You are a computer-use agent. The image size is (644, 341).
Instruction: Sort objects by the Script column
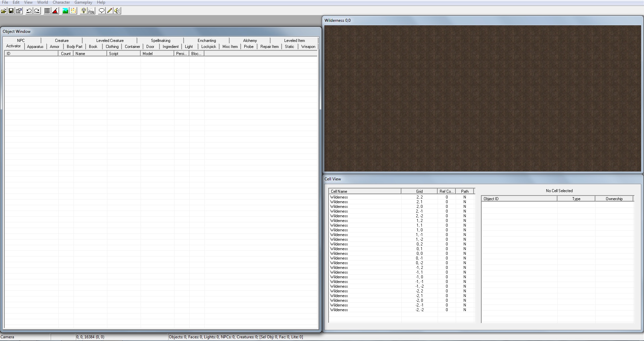(124, 54)
